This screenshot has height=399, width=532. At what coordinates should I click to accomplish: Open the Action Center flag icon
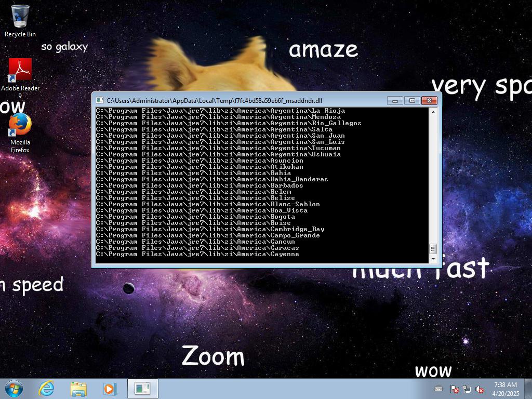[x=454, y=389]
